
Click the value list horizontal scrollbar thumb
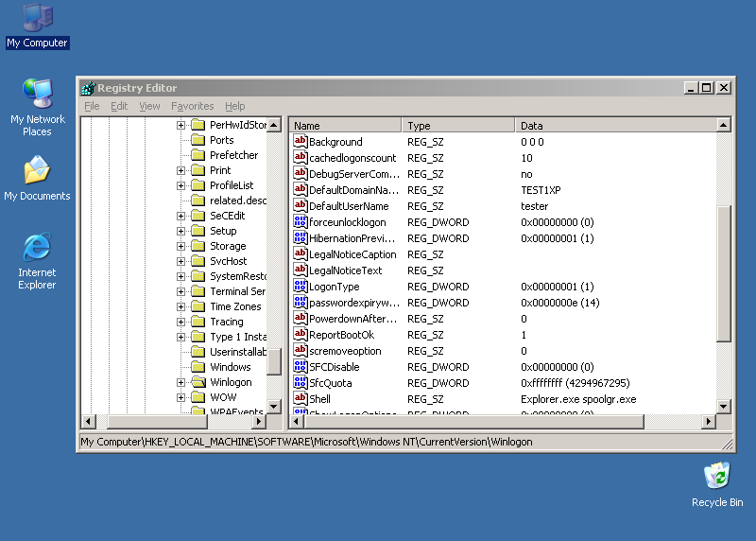coord(474,421)
